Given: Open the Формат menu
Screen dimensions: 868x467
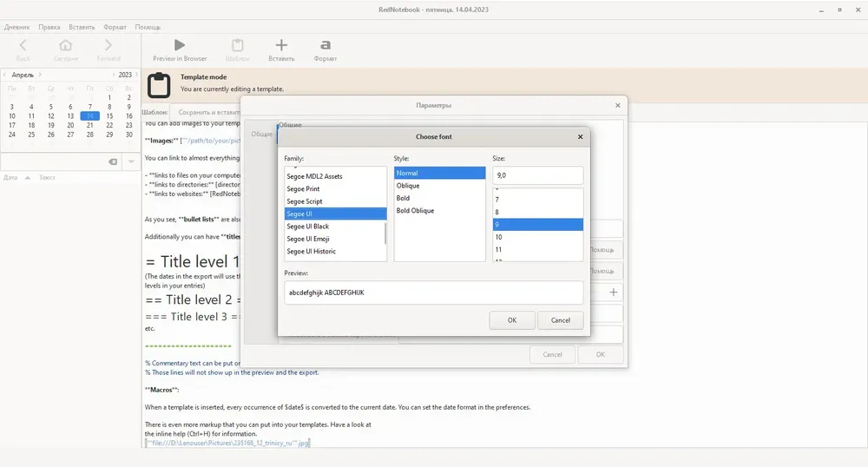Looking at the screenshot, I should [115, 27].
